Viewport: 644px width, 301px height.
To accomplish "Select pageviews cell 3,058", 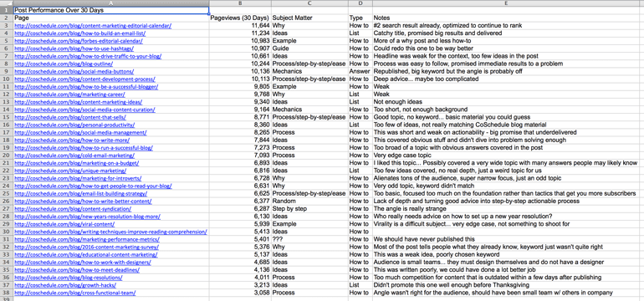I will (x=240, y=293).
